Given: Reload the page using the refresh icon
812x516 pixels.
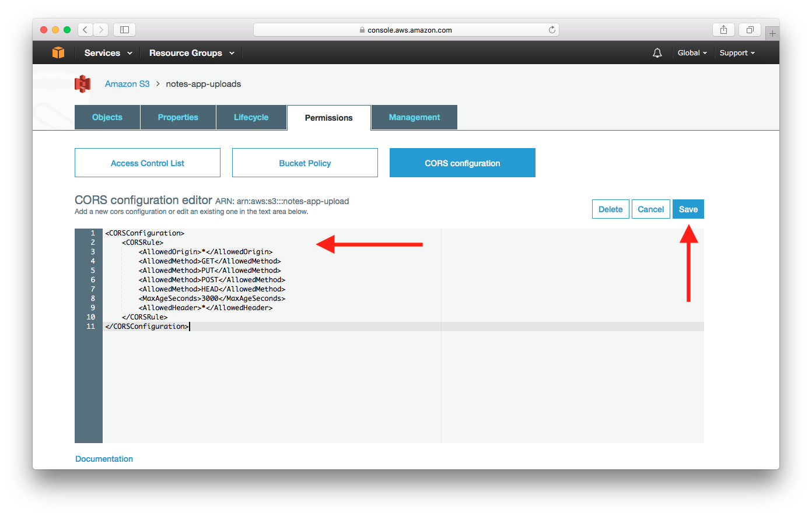Looking at the screenshot, I should tap(552, 30).
